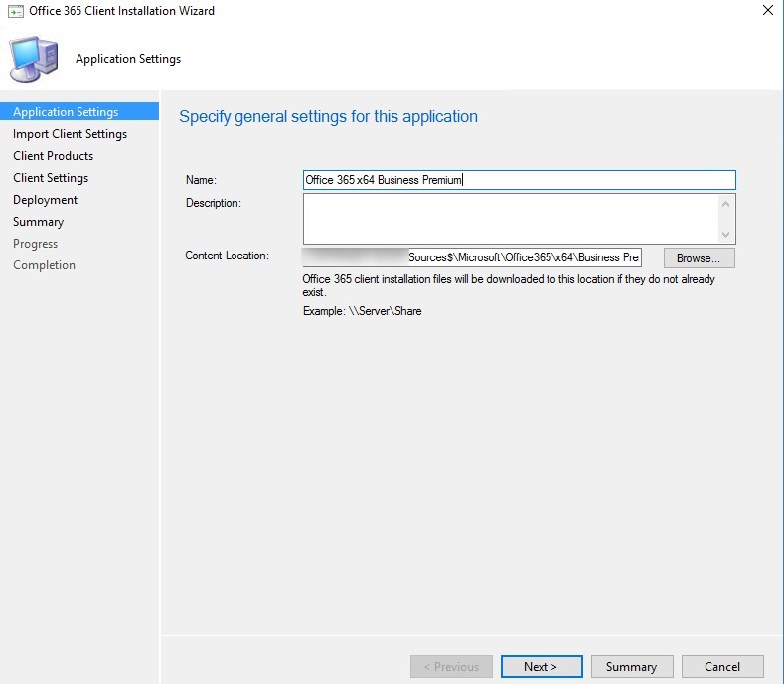Click the Summary button at bottom

point(632,666)
